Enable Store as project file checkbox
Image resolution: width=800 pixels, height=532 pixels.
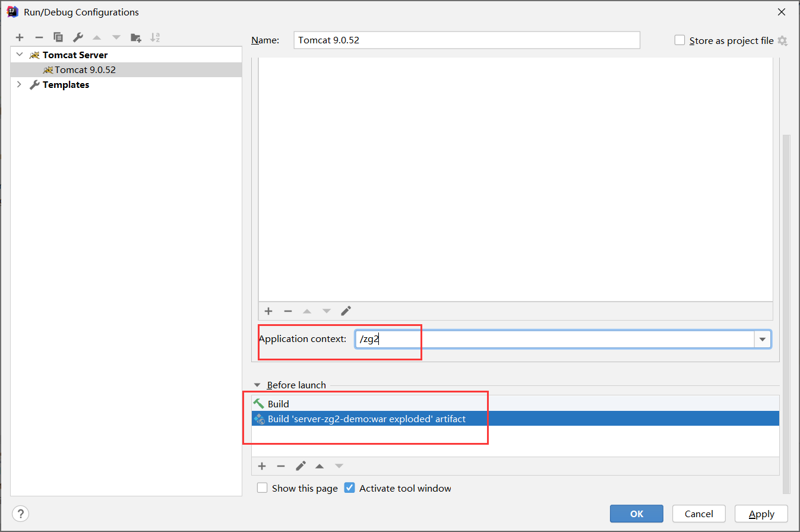pos(680,40)
